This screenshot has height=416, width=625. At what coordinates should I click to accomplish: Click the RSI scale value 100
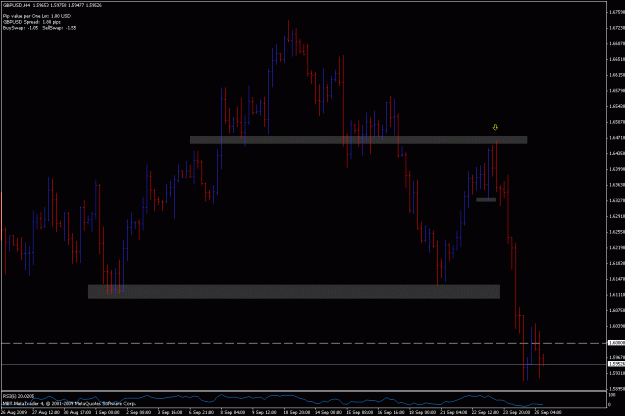coord(612,394)
